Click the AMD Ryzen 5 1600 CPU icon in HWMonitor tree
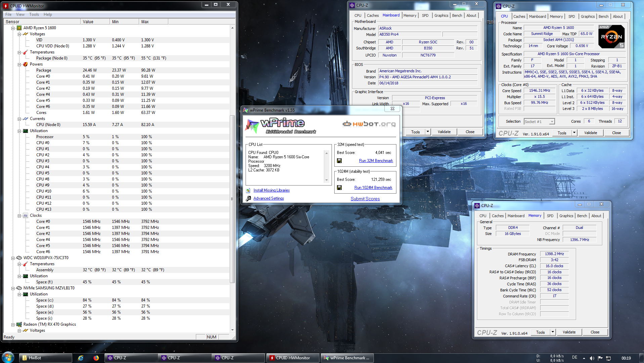Screen dimensions: 644x363 click(19, 28)
